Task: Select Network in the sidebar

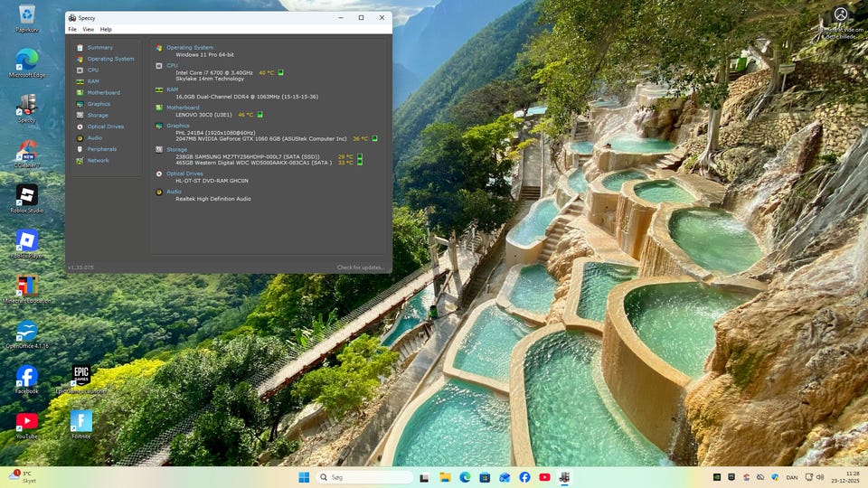Action: (98, 160)
